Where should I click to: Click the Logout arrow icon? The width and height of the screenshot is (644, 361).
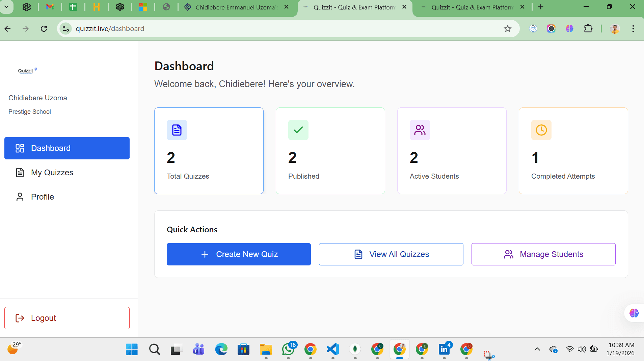point(20,318)
